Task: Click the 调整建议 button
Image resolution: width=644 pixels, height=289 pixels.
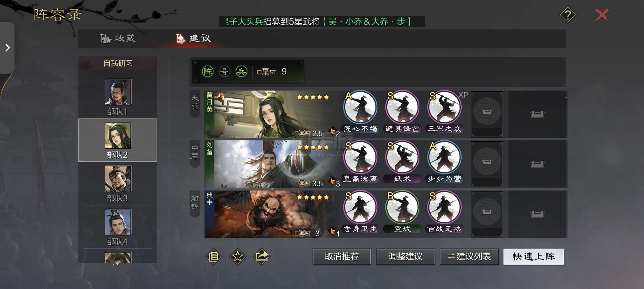Action: point(405,256)
